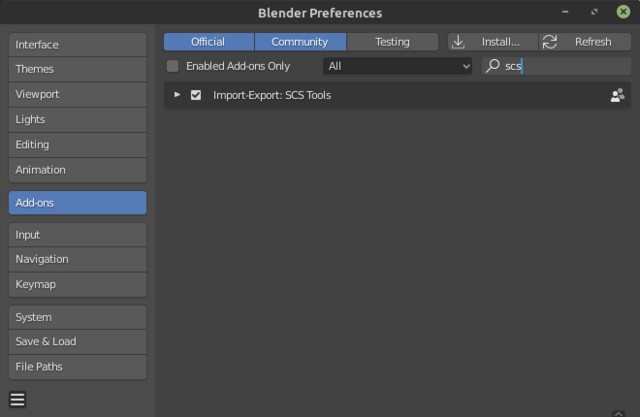
Task: Open the hamburger preferences menu
Action: pos(18,399)
